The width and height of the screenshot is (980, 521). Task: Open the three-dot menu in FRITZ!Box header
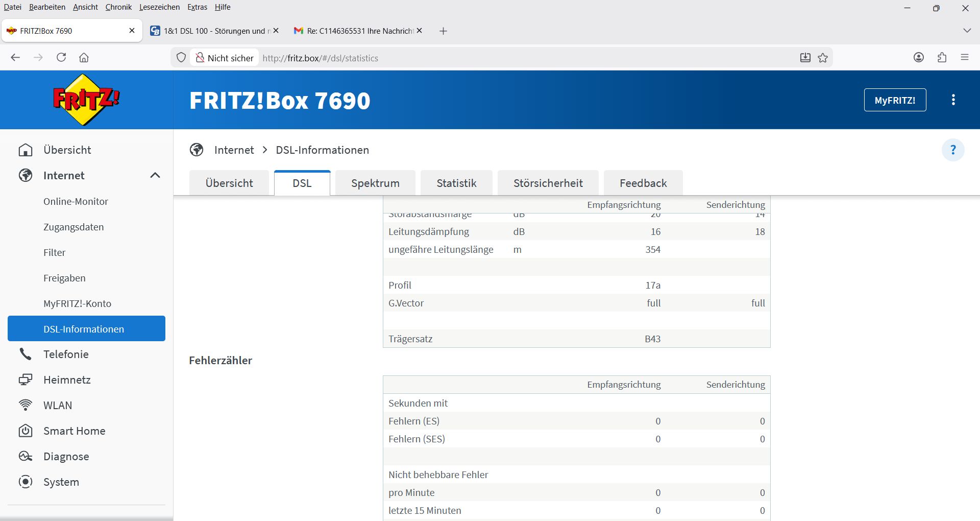tap(953, 100)
